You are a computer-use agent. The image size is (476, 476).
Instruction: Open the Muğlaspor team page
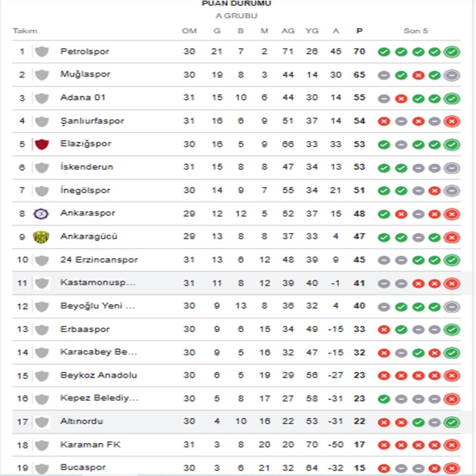point(85,74)
